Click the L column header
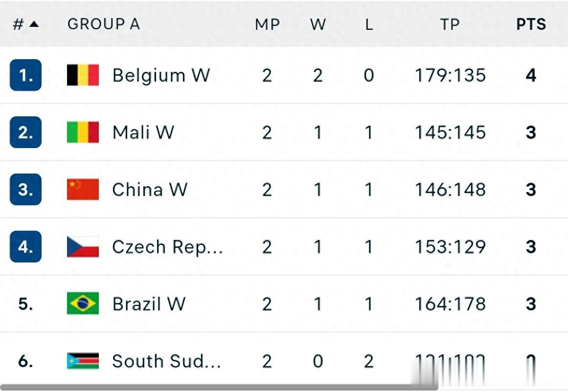The image size is (568, 392). click(369, 24)
